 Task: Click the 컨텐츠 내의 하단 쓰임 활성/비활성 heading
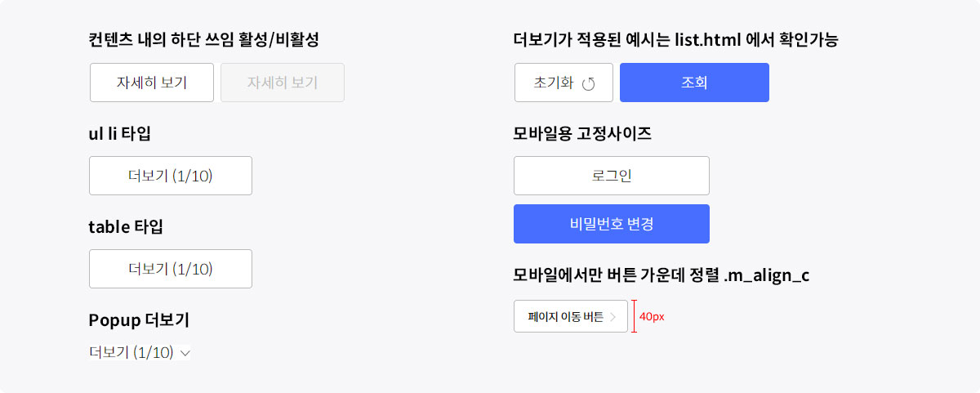click(x=203, y=39)
